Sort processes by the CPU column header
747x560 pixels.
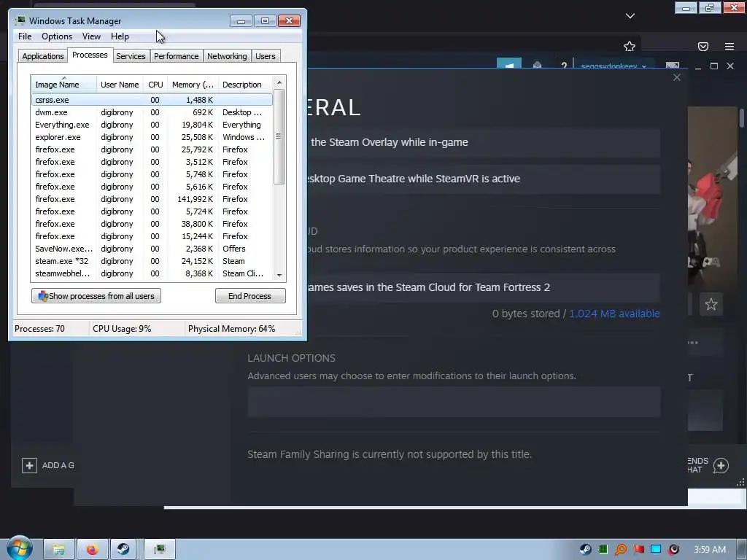[155, 85]
